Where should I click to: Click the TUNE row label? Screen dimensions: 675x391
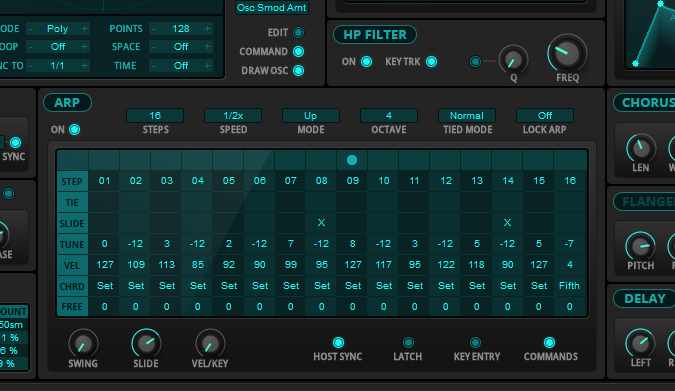72,245
